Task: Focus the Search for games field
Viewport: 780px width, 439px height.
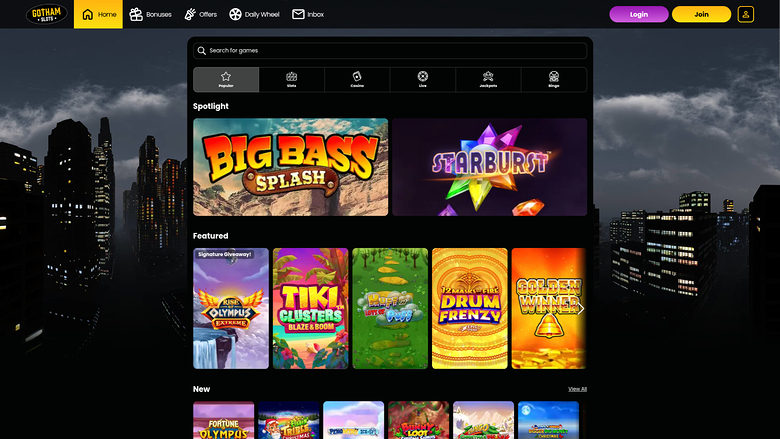Action: (390, 51)
